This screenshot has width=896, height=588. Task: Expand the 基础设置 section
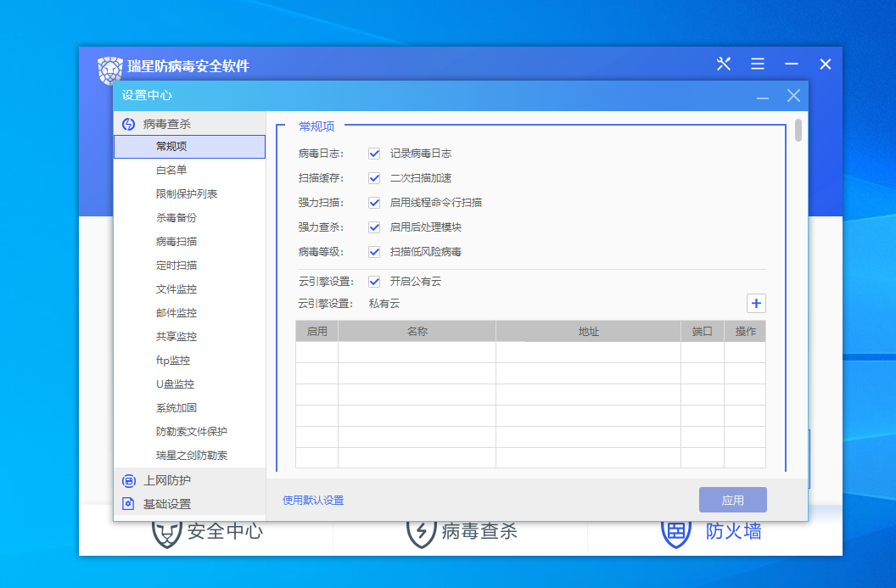point(190,504)
